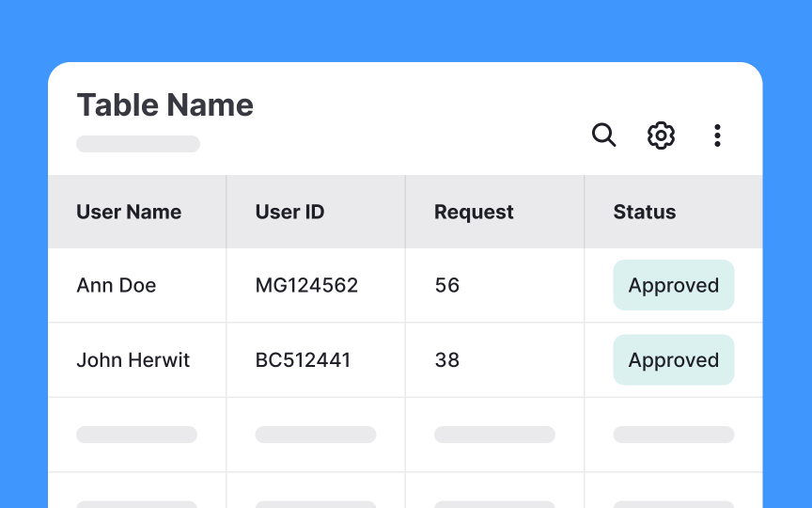Open the table search magnifier icon
The width and height of the screenshot is (812, 508).
point(603,135)
